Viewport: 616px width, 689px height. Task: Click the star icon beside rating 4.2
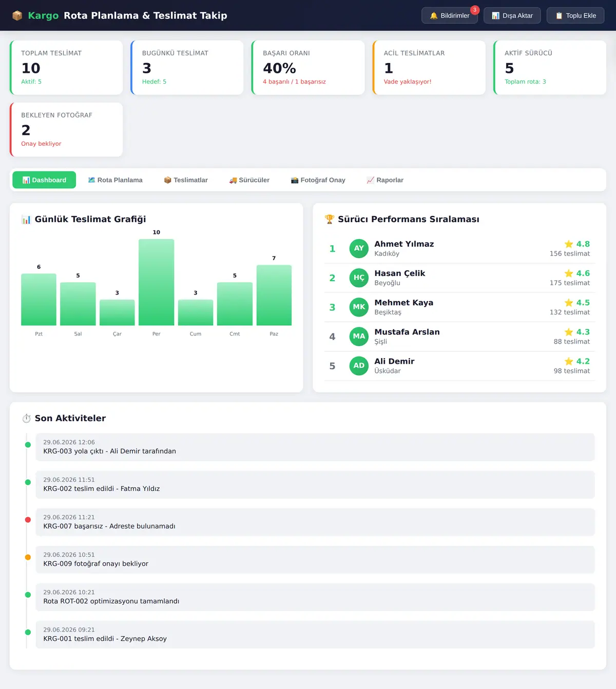[x=569, y=361]
